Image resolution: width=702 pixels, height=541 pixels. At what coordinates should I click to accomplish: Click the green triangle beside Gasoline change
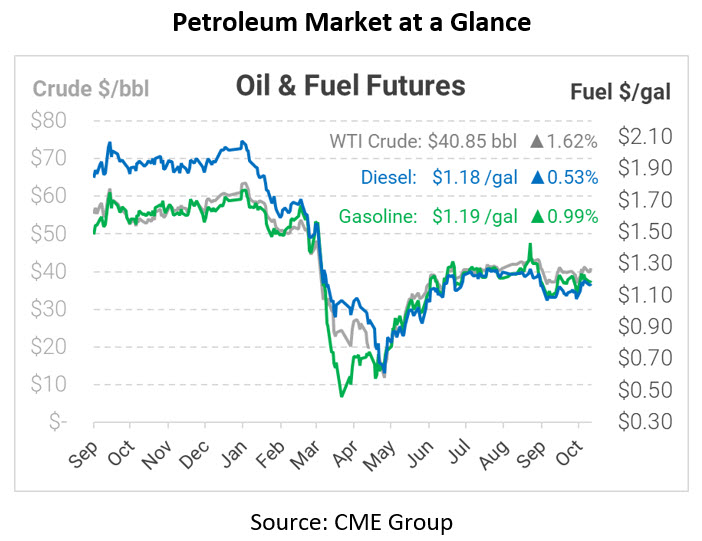[x=537, y=215]
